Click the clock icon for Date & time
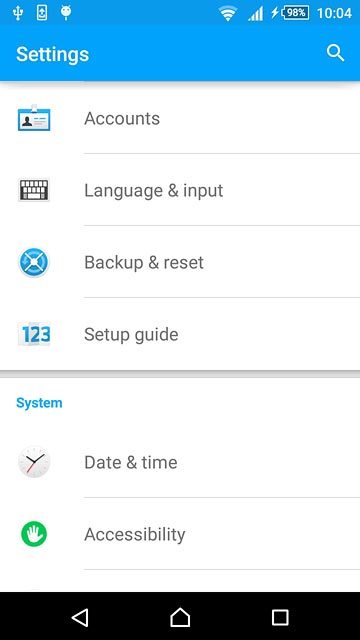Image resolution: width=360 pixels, height=640 pixels. click(34, 462)
